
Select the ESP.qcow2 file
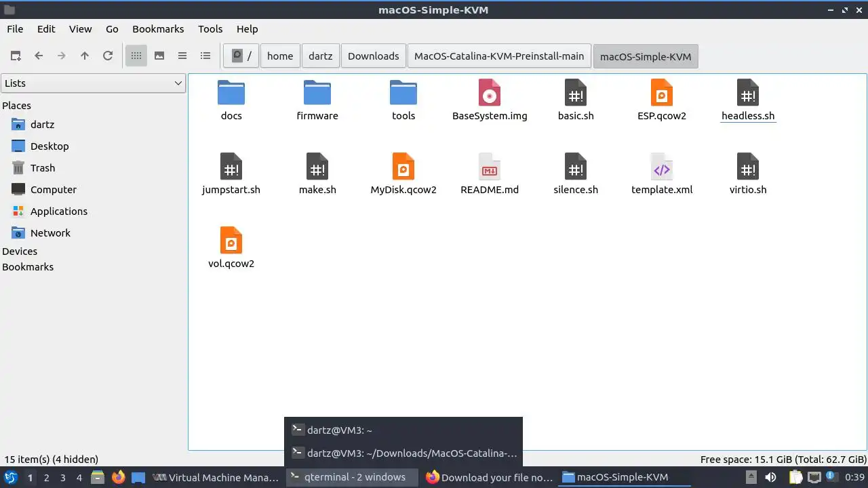662,100
